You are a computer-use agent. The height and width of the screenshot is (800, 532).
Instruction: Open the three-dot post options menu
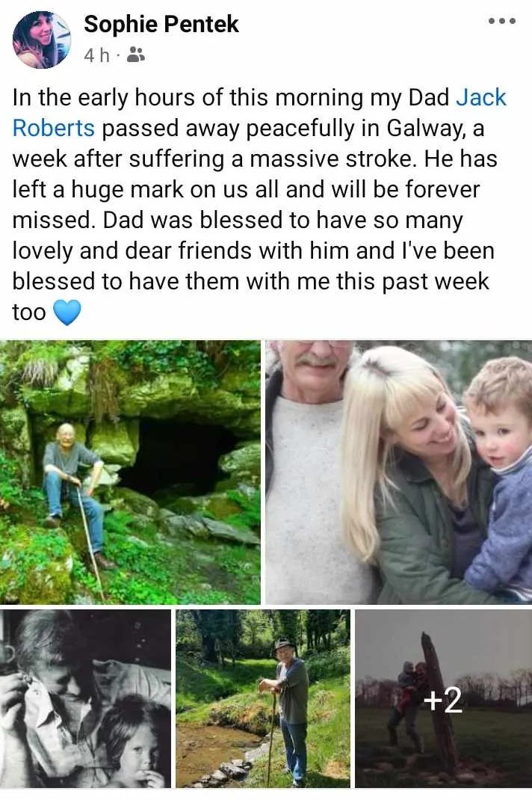[x=502, y=22]
